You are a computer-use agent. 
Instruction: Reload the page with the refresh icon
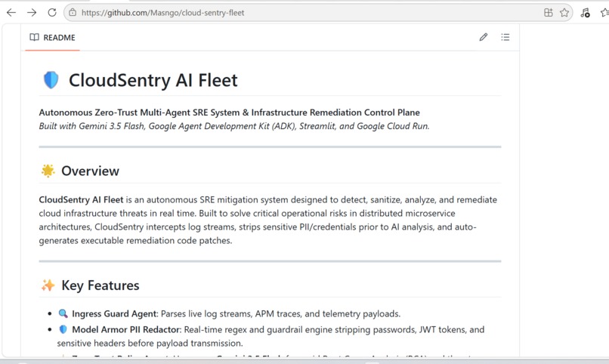point(52,12)
